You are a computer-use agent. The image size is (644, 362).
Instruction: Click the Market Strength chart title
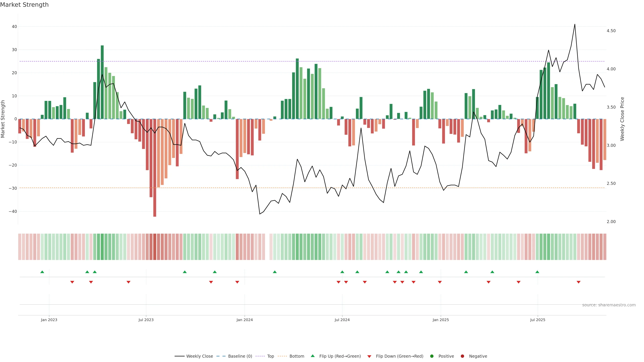pos(24,5)
